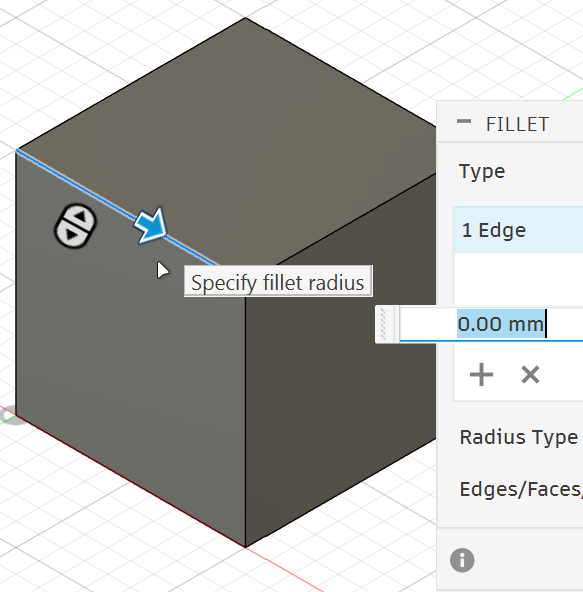Click the blue fillet radius arrow manipulator
This screenshot has height=592, width=583.
(151, 225)
